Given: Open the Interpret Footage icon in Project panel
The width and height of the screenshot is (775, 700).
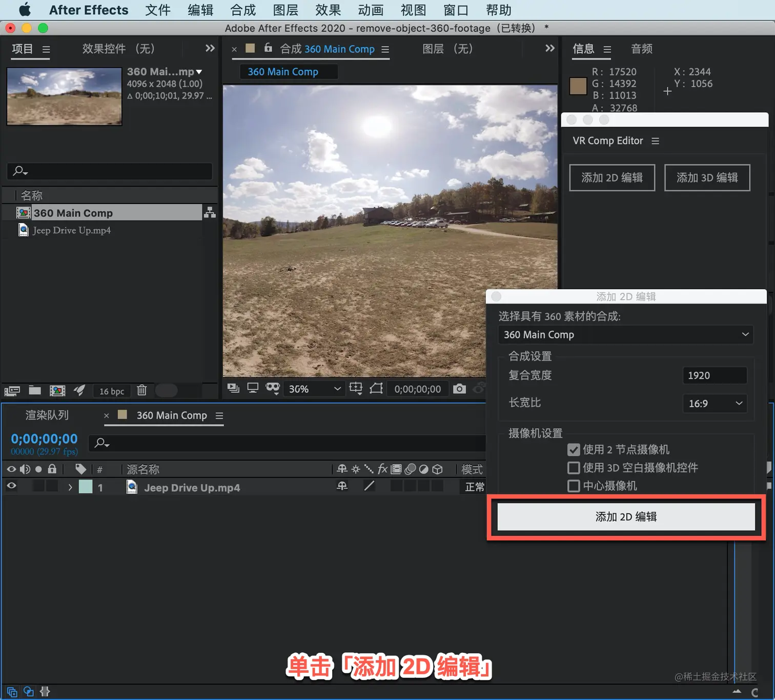Looking at the screenshot, I should [12, 391].
